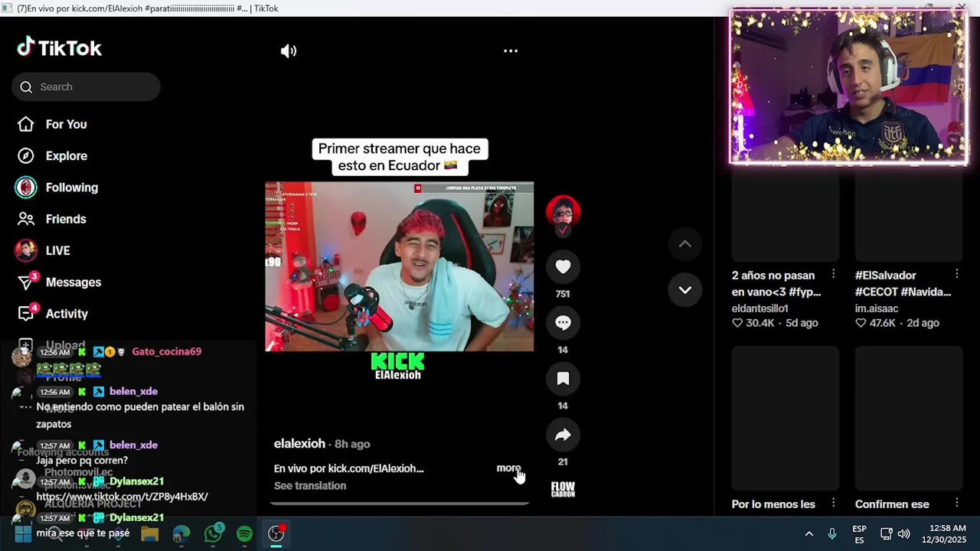Click the compass icon beside Explore
The width and height of the screenshot is (980, 551).
point(26,155)
